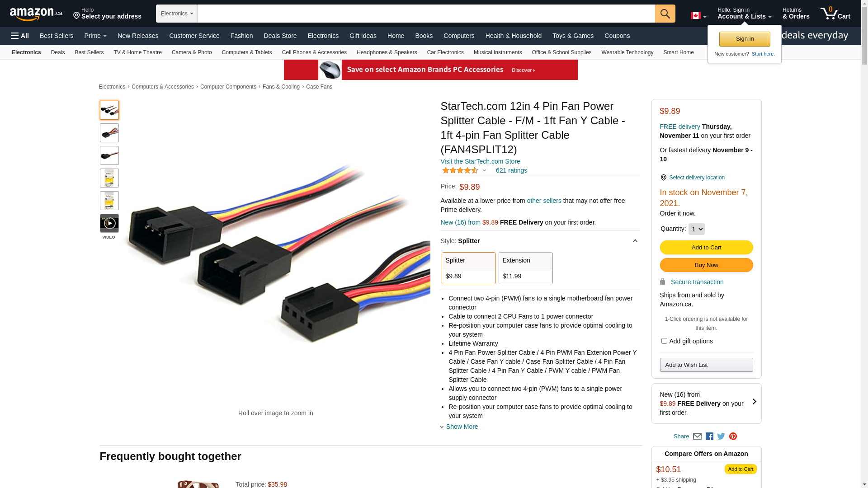The image size is (868, 488).
Task: Click the search magnifier button
Action: tap(665, 14)
